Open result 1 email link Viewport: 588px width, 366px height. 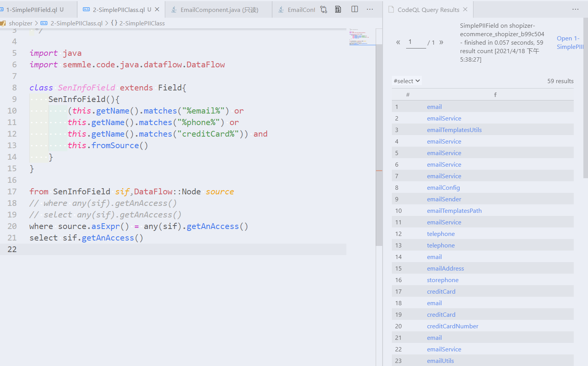pyautogui.click(x=434, y=107)
